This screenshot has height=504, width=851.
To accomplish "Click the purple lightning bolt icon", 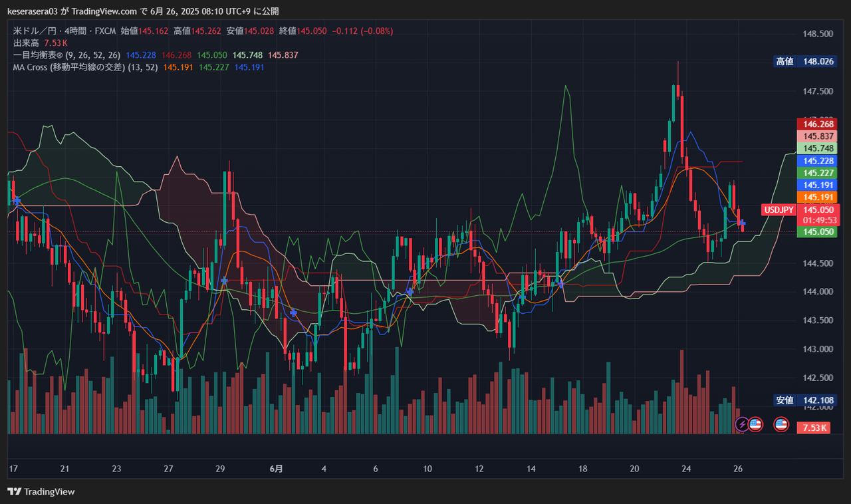I will [741, 424].
